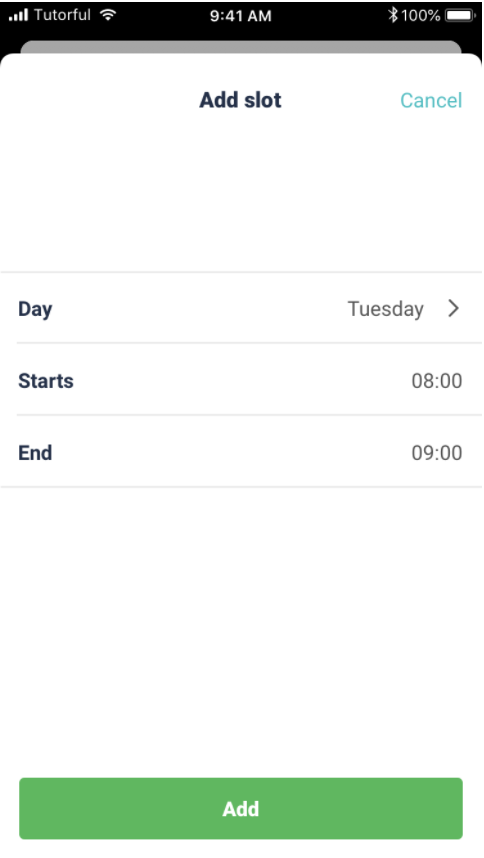Image resolution: width=484 pixels, height=858 pixels.
Task: Tap the battery icon in status bar
Action: pos(460,15)
